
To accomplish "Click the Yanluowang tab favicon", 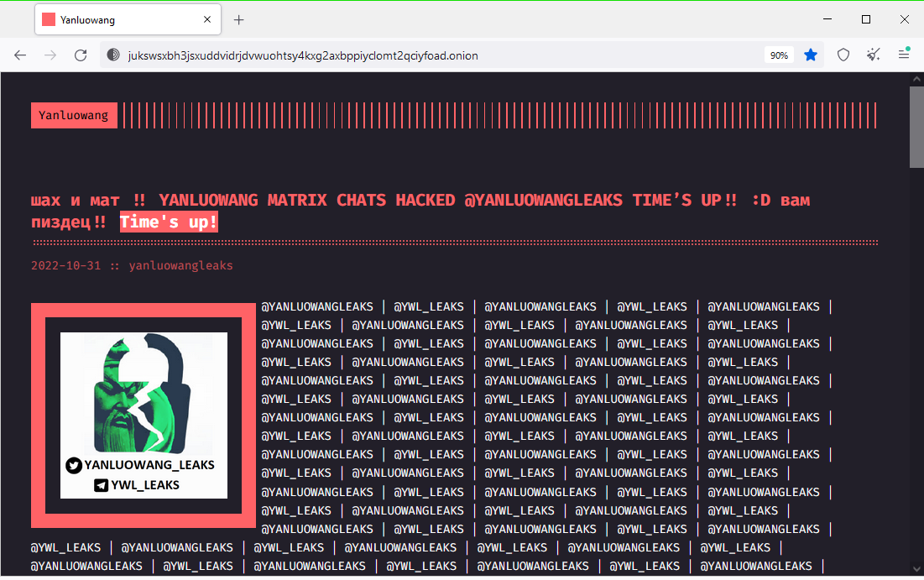I will (x=49, y=19).
